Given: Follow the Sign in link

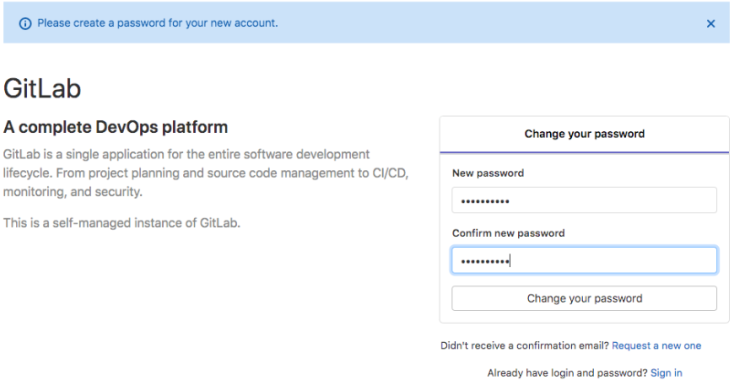Looking at the screenshot, I should coord(666,373).
